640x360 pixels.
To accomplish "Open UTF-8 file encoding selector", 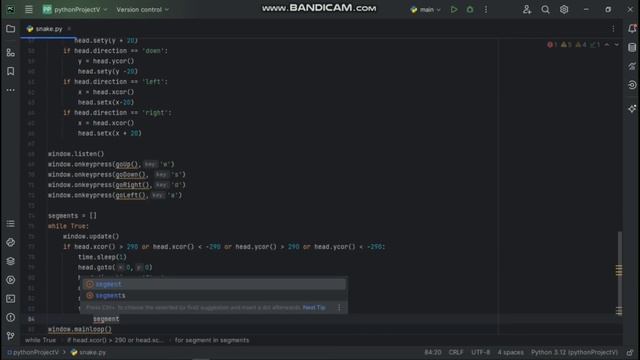I will click(x=480, y=352).
